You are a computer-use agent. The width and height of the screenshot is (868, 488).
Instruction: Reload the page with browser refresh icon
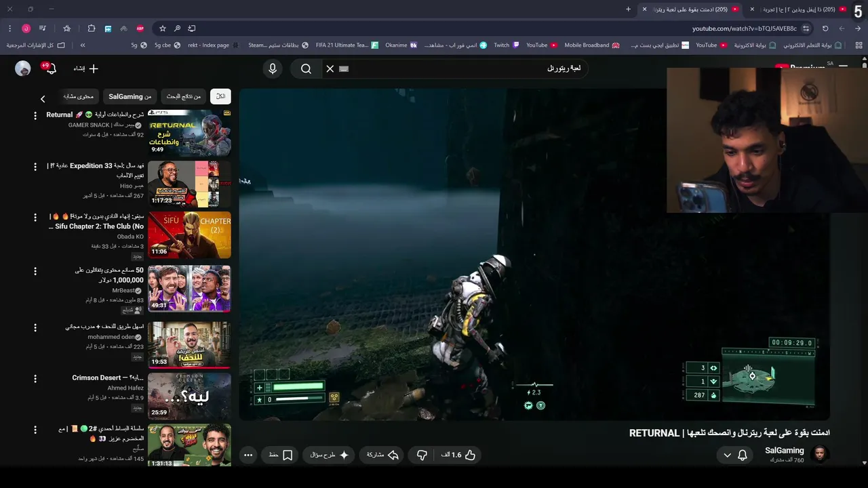(x=825, y=28)
